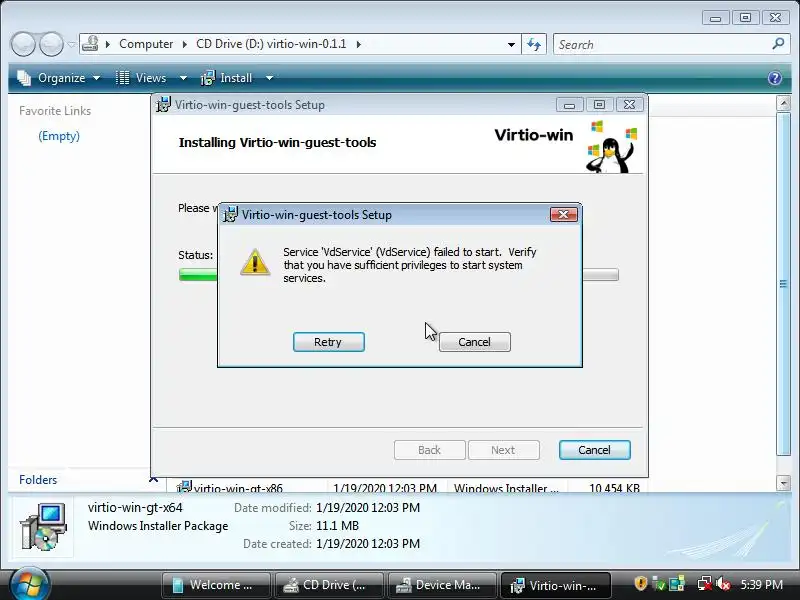Expand the Install dropdown arrow

pos(269,78)
